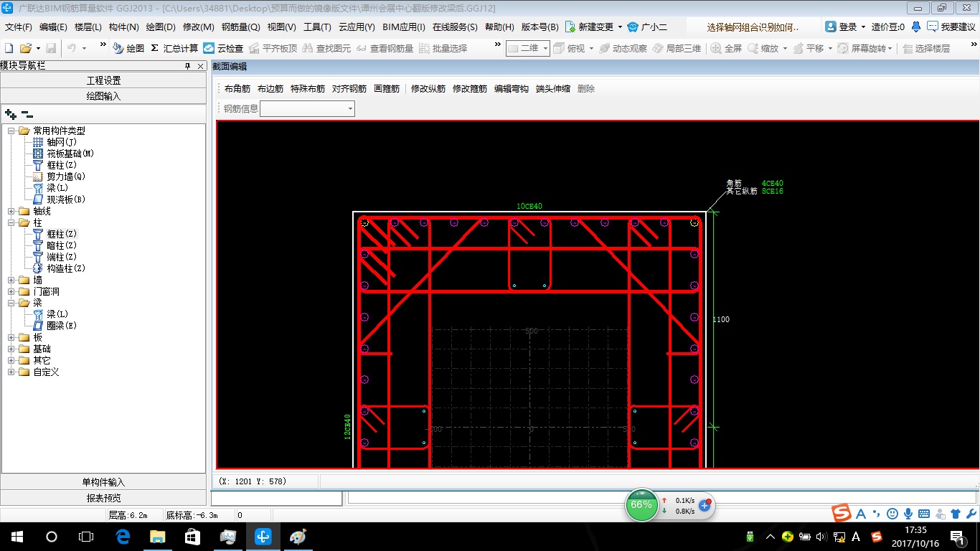The width and height of the screenshot is (980, 551).
Task: Click 平齐板顶 toolbar item
Action: [273, 48]
